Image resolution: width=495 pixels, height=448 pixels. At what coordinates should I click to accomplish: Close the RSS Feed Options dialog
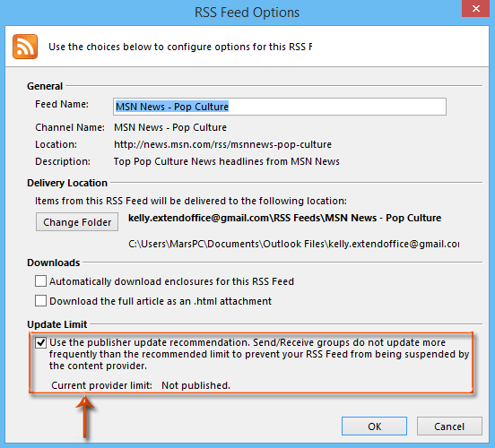click(x=476, y=9)
